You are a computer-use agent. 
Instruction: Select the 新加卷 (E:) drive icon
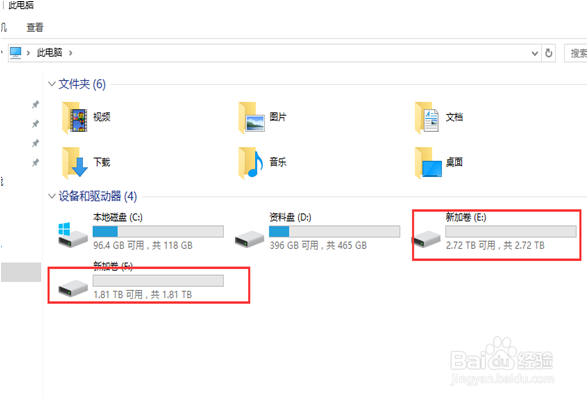point(426,239)
